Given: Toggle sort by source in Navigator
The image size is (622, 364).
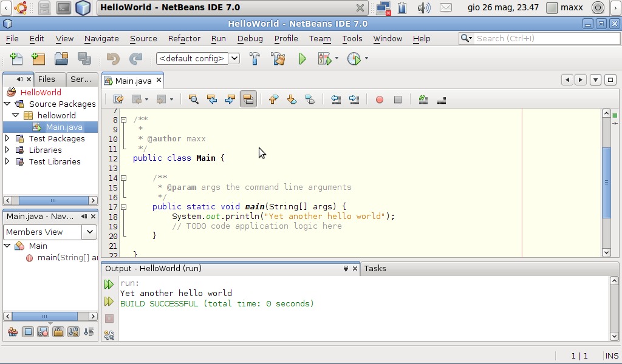Looking at the screenshot, I should tap(89, 332).
